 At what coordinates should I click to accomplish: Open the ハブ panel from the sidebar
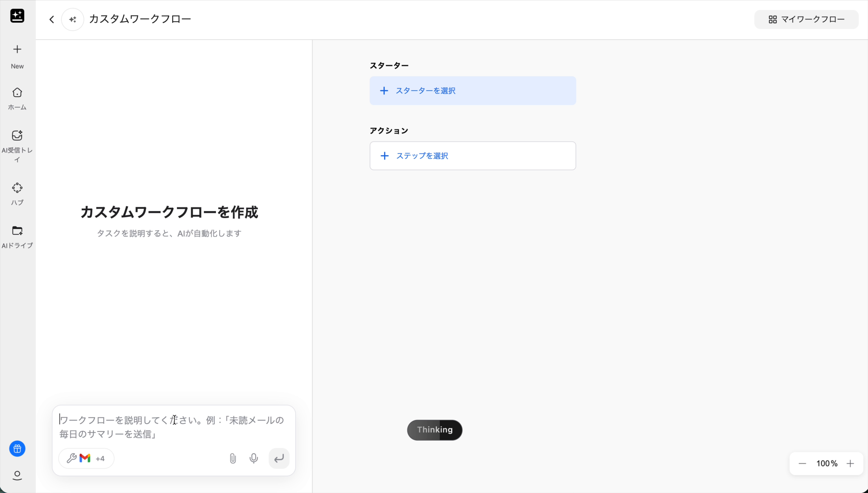point(17,193)
